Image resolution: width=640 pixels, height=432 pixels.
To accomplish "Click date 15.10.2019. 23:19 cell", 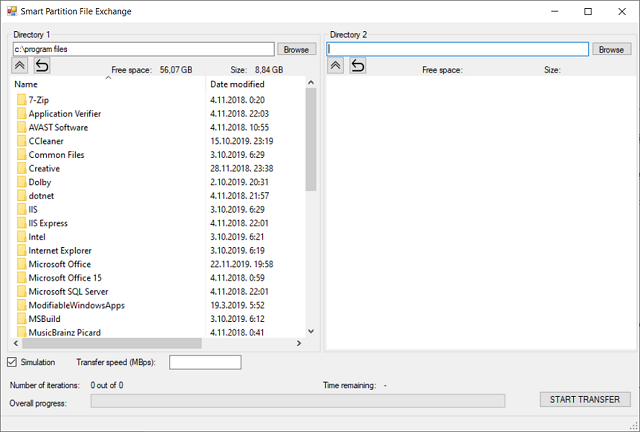I will [x=242, y=141].
